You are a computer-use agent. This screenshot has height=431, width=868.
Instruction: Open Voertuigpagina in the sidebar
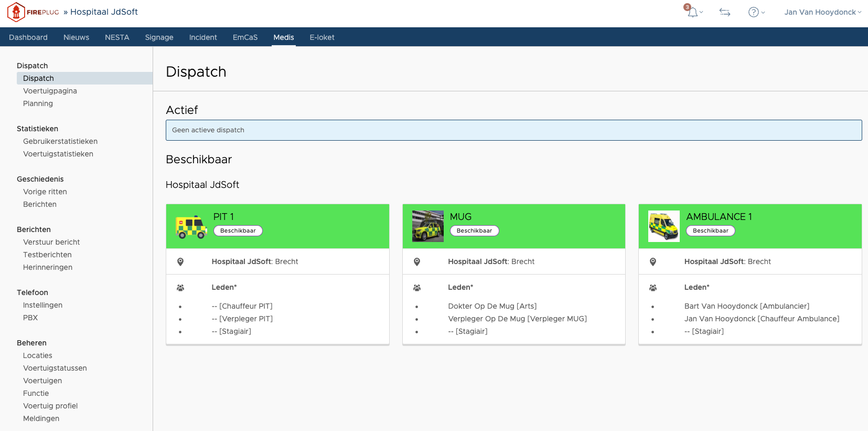click(x=50, y=91)
